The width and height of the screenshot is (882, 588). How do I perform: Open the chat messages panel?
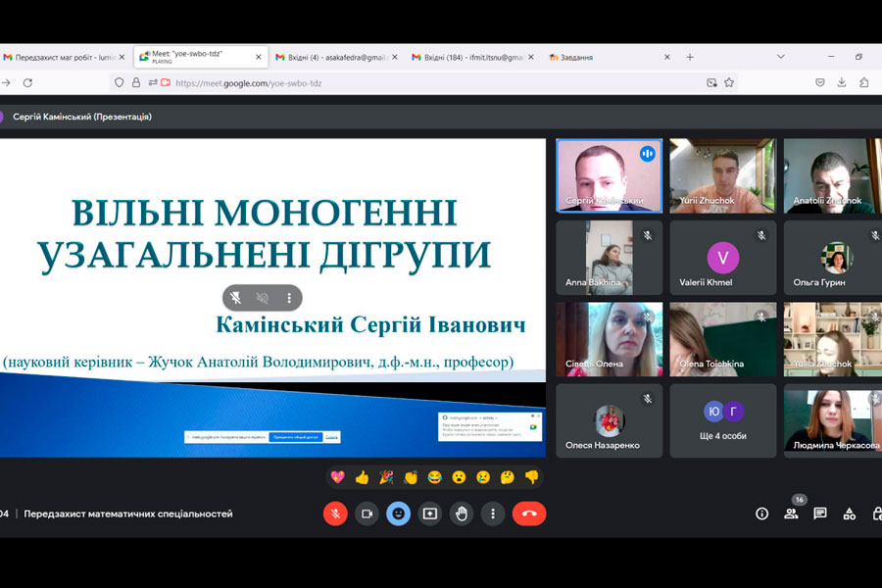coord(820,514)
